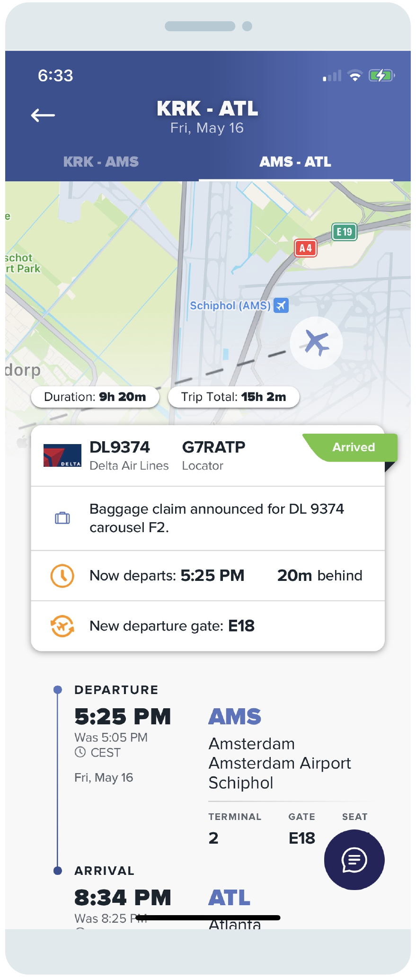The height and width of the screenshot is (980, 416).
Task: Tap the G7RATP locator code
Action: 214,447
